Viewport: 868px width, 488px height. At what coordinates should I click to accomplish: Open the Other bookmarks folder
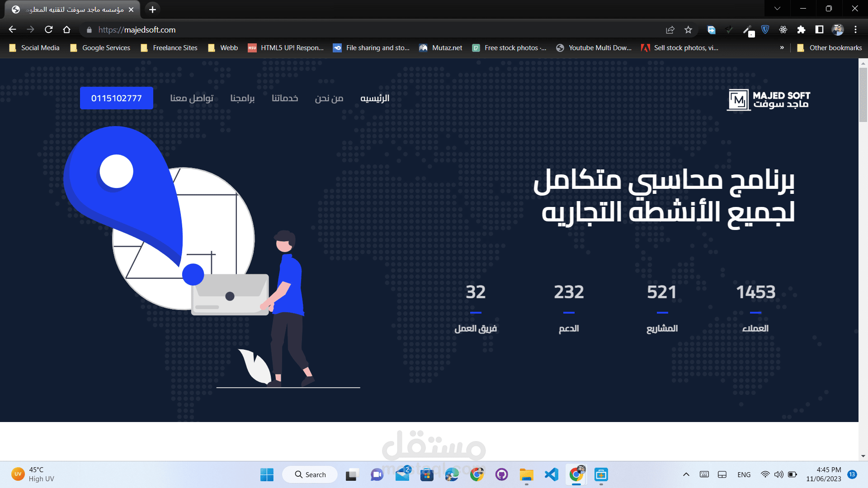830,47
